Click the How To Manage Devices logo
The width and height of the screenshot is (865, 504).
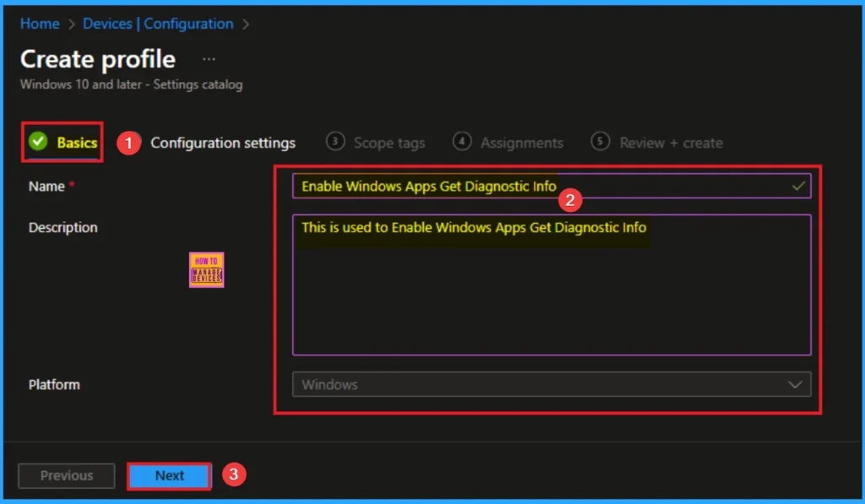click(x=206, y=270)
